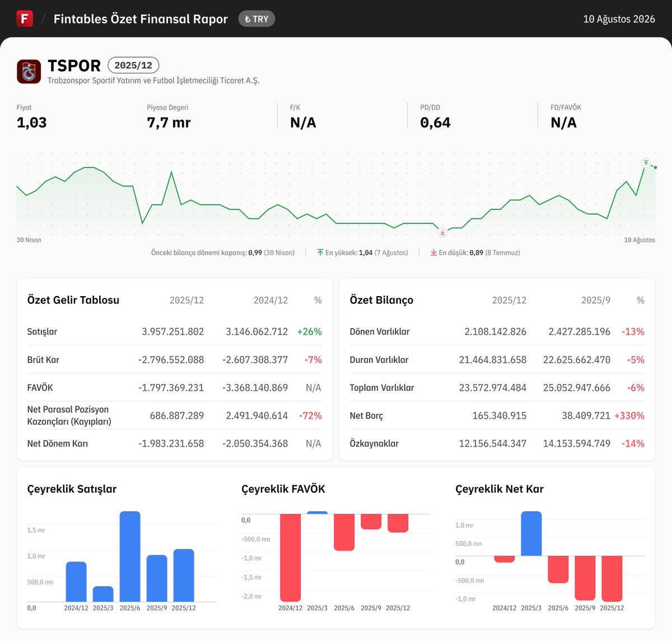
Task: Click the 2024/12 red bar in Çeyreklik Net Kar
Action: 505,559
